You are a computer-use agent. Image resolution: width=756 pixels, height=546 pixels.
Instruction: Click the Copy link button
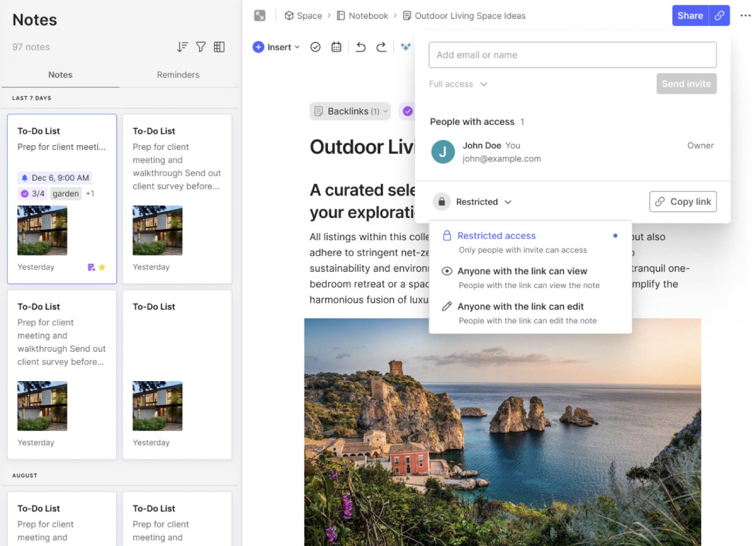pyautogui.click(x=683, y=202)
